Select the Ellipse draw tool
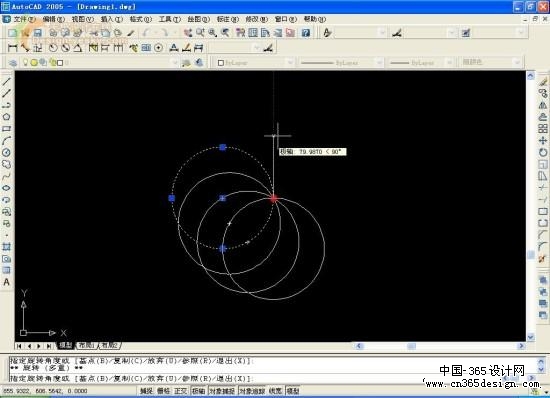The height and width of the screenshot is (398, 550). tap(6, 188)
